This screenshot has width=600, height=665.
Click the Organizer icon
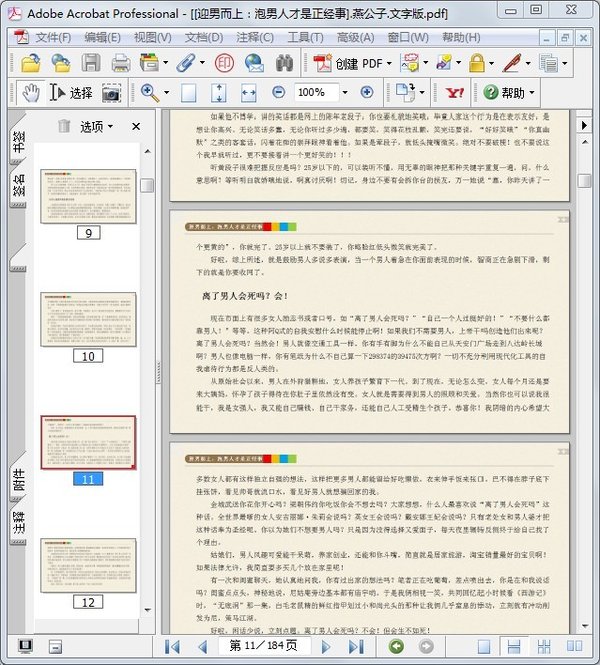pyautogui.click(x=149, y=63)
